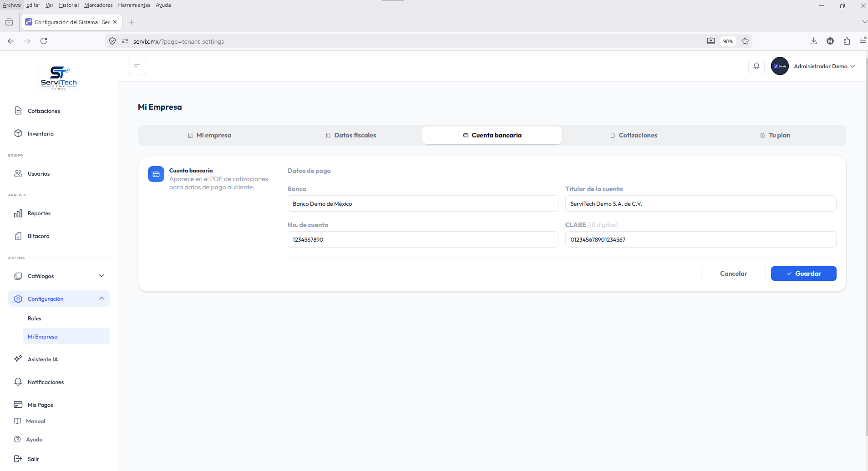Open the Bitacora log page
868x471 pixels.
(x=38, y=236)
